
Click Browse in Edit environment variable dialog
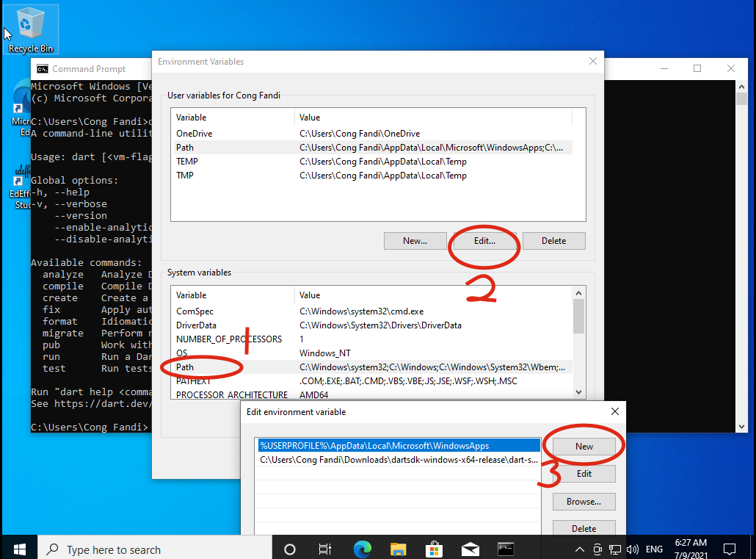584,502
